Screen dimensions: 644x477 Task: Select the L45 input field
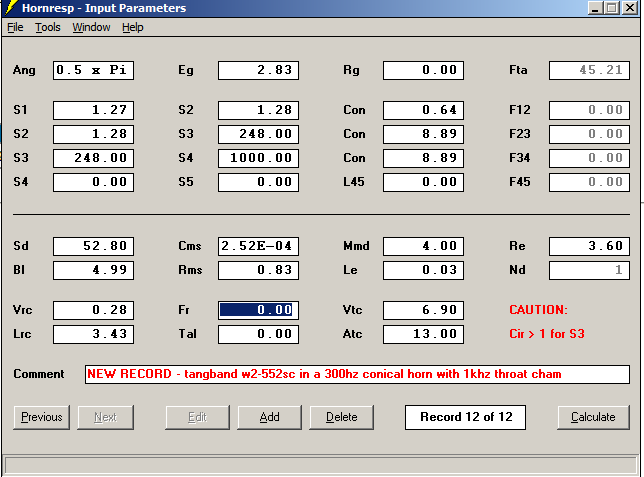click(x=423, y=182)
